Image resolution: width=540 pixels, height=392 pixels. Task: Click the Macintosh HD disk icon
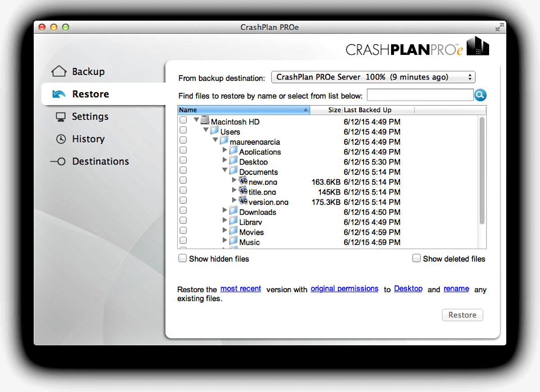pyautogui.click(x=205, y=121)
